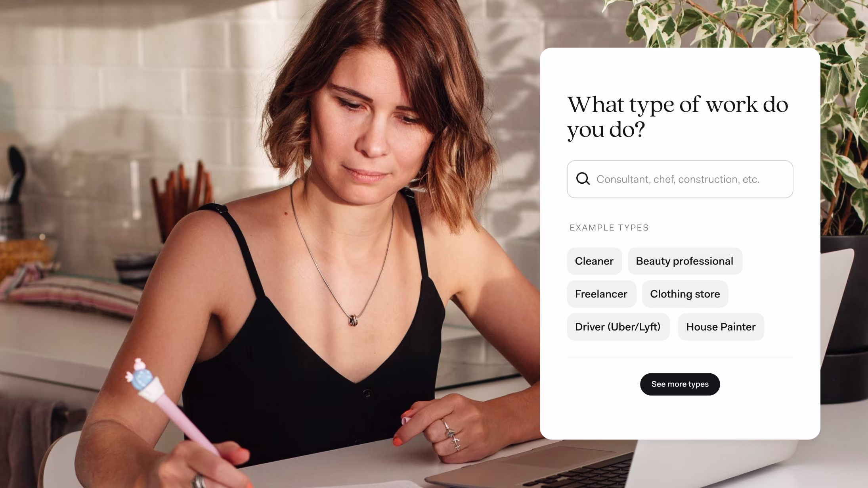Click the "What type of work" heading

coord(678,117)
